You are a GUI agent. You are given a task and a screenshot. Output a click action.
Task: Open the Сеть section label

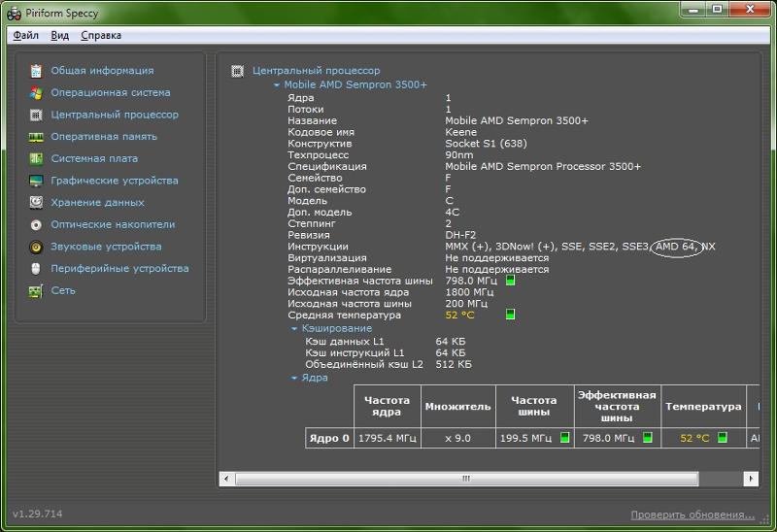(63, 291)
